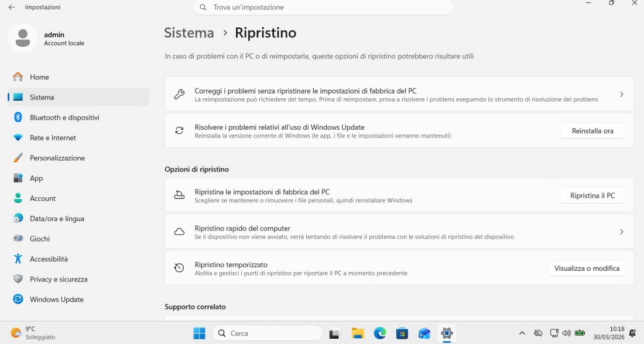Click the Trova un'impostazione search field
The width and height of the screenshot is (644, 344).
coord(322,7)
